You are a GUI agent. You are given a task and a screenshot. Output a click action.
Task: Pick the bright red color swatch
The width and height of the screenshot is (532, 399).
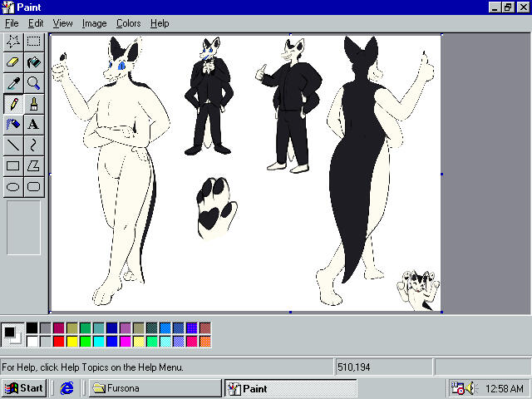(x=59, y=341)
